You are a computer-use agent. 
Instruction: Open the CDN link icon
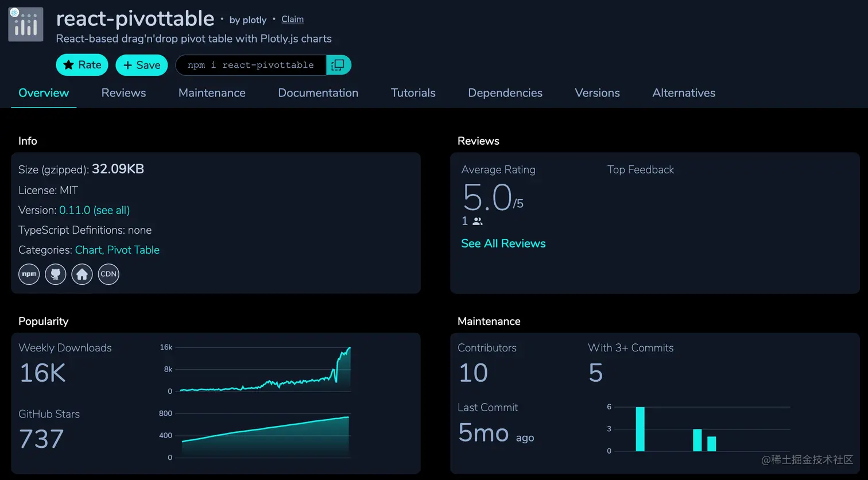[108, 274]
